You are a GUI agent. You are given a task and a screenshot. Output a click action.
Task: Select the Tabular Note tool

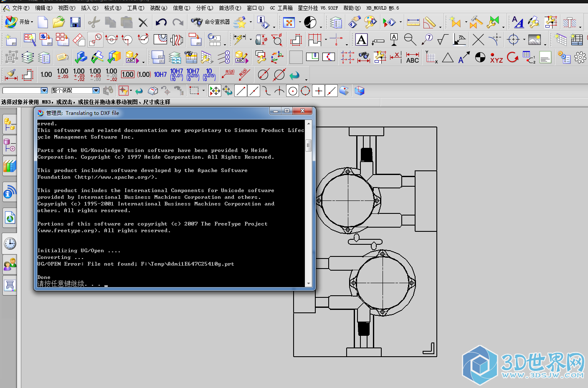(577, 40)
